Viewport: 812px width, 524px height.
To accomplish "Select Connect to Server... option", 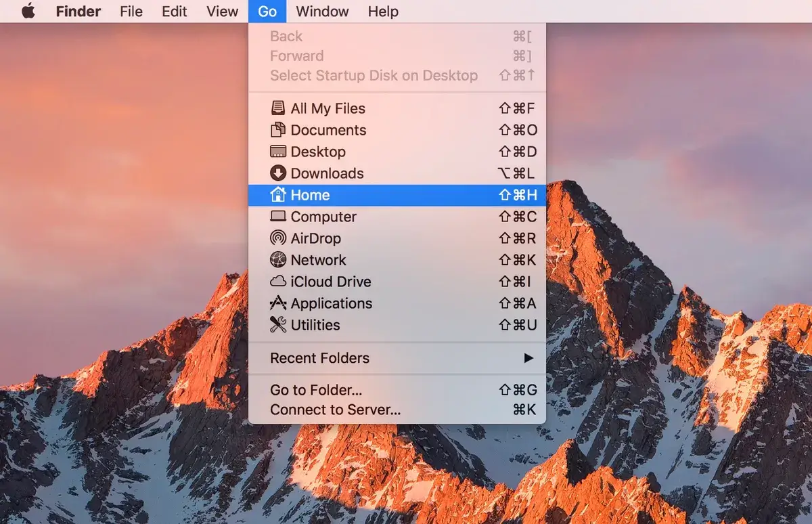I will (335, 410).
